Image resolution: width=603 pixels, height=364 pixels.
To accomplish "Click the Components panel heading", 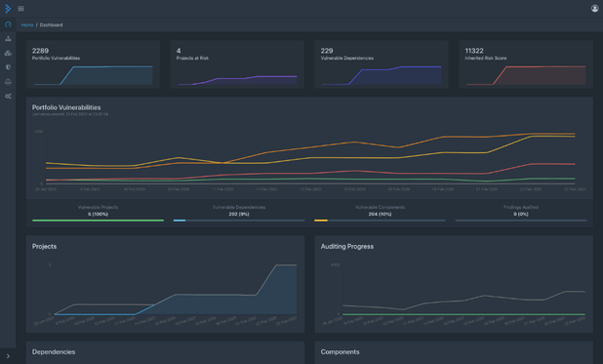I will click(x=340, y=351).
